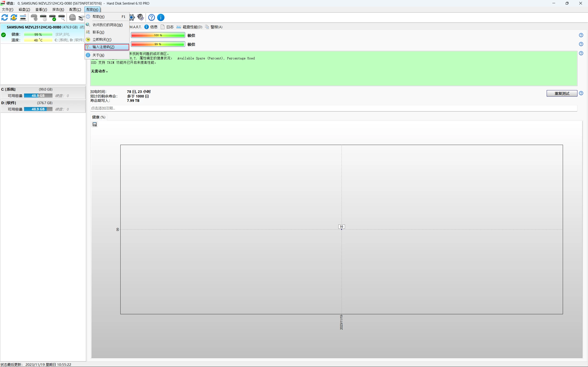
Task: Click the toolbar question mark help icon
Action: 151,17
